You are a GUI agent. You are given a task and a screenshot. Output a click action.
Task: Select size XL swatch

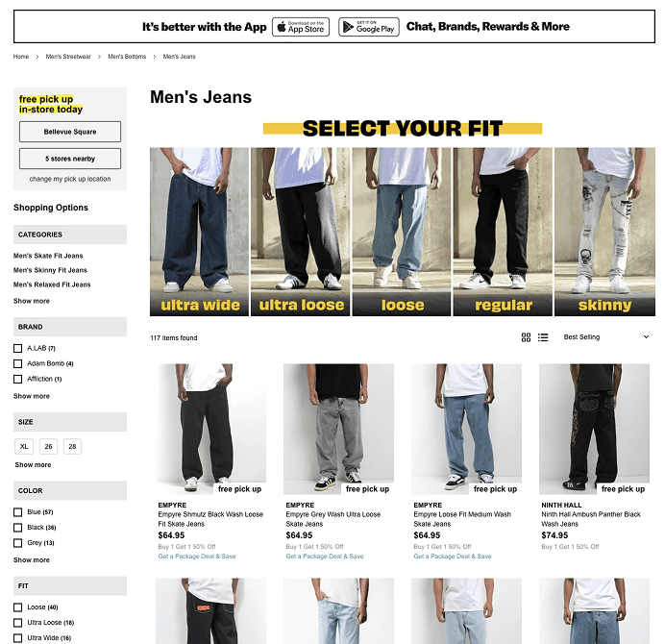(24, 446)
